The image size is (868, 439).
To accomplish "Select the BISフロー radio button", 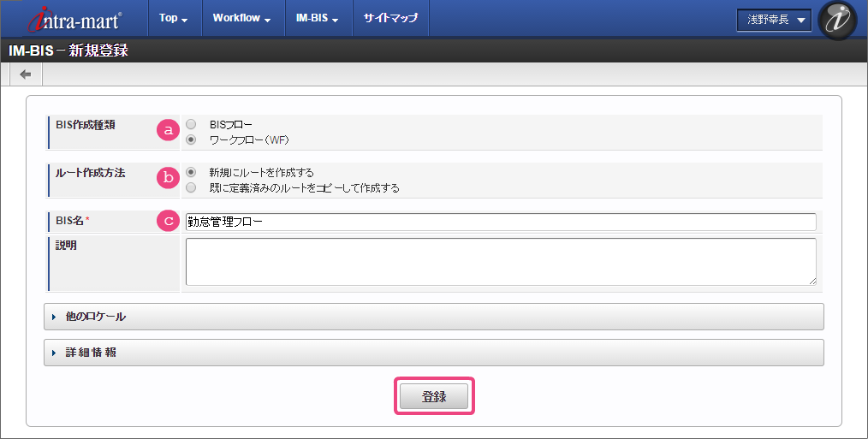I will pyautogui.click(x=191, y=125).
